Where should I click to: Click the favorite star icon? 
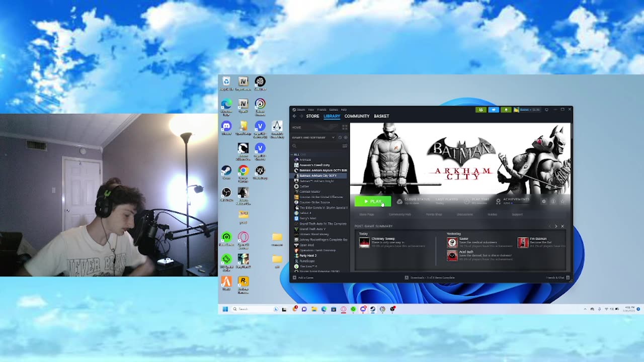coord(562,202)
